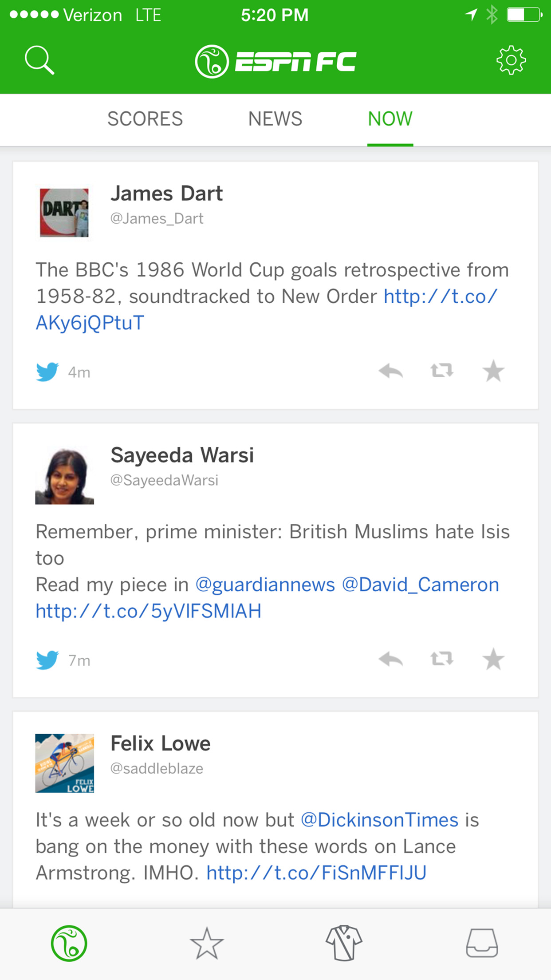Tap Felix Lowe's profile picture
The image size is (551, 980).
pyautogui.click(x=65, y=763)
